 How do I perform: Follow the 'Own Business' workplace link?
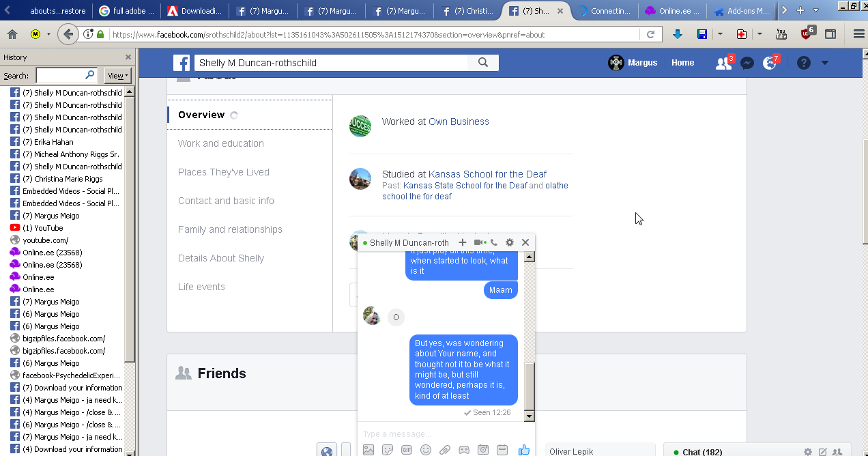pyautogui.click(x=459, y=122)
